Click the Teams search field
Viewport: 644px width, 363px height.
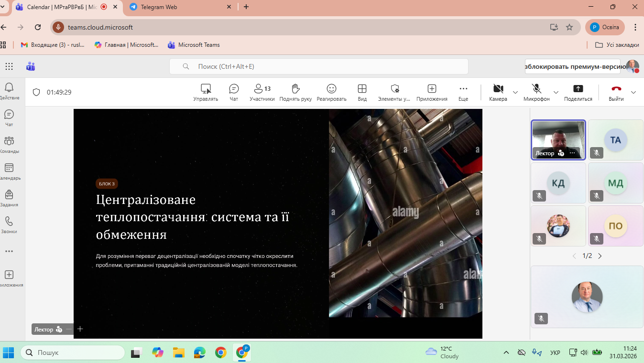[319, 66]
